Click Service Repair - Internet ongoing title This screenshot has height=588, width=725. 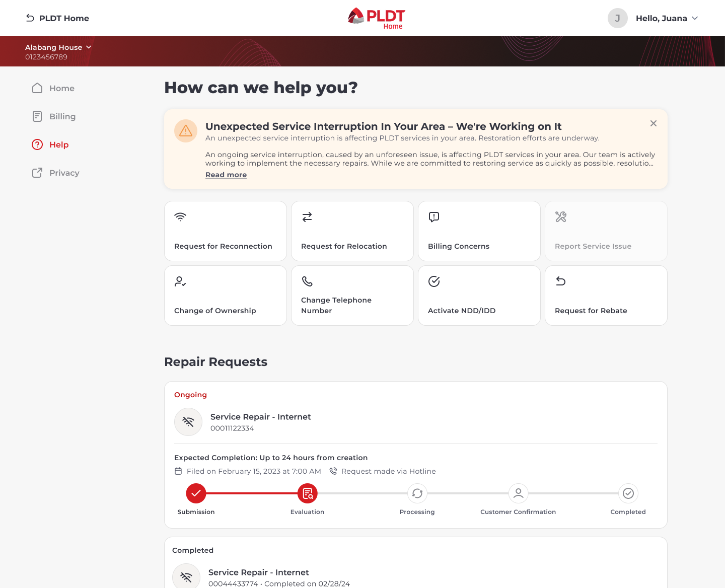(x=261, y=417)
